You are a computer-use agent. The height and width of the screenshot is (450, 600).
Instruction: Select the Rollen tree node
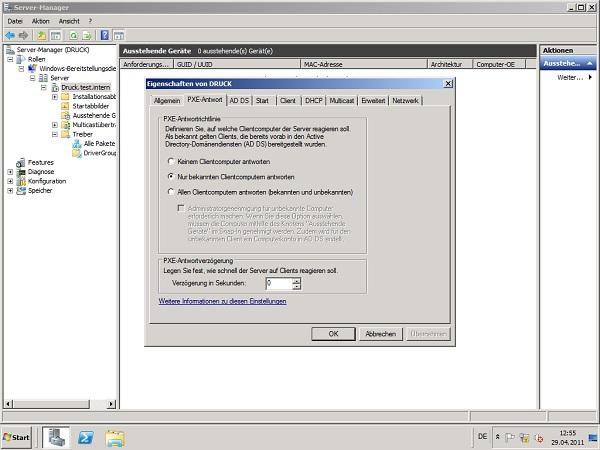pyautogui.click(x=36, y=59)
